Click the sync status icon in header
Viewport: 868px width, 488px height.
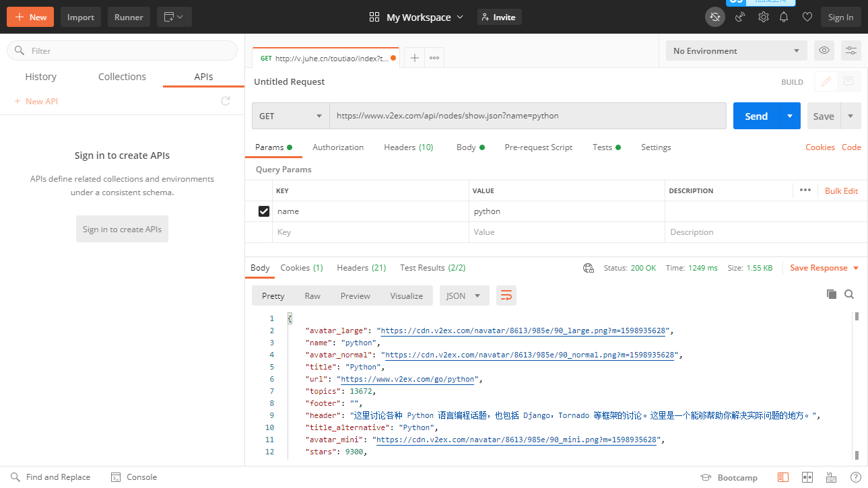(x=715, y=17)
